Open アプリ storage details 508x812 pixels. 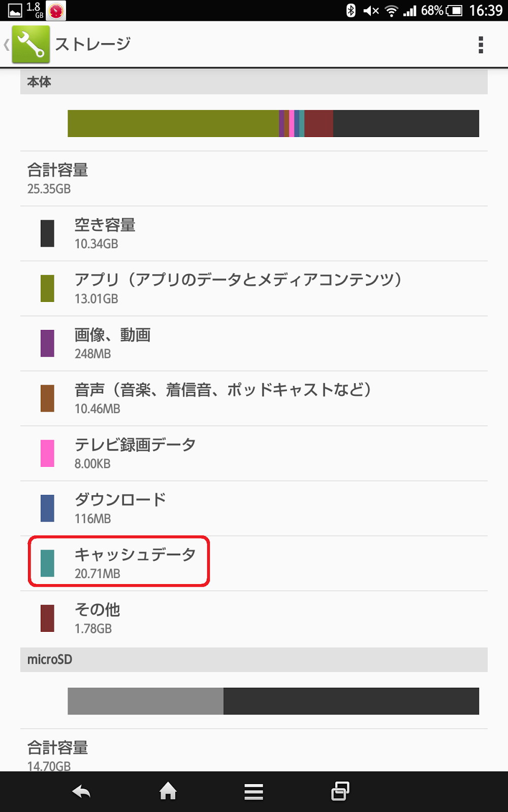tap(238, 288)
